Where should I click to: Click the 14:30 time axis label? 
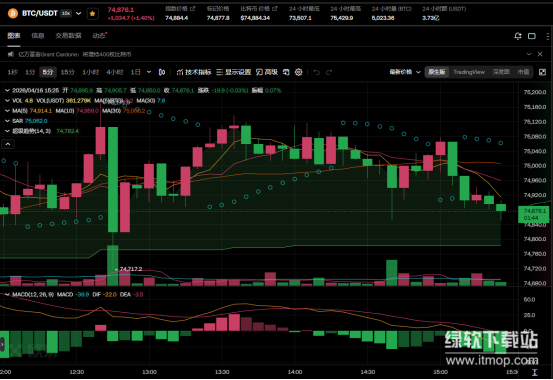tap(367, 372)
